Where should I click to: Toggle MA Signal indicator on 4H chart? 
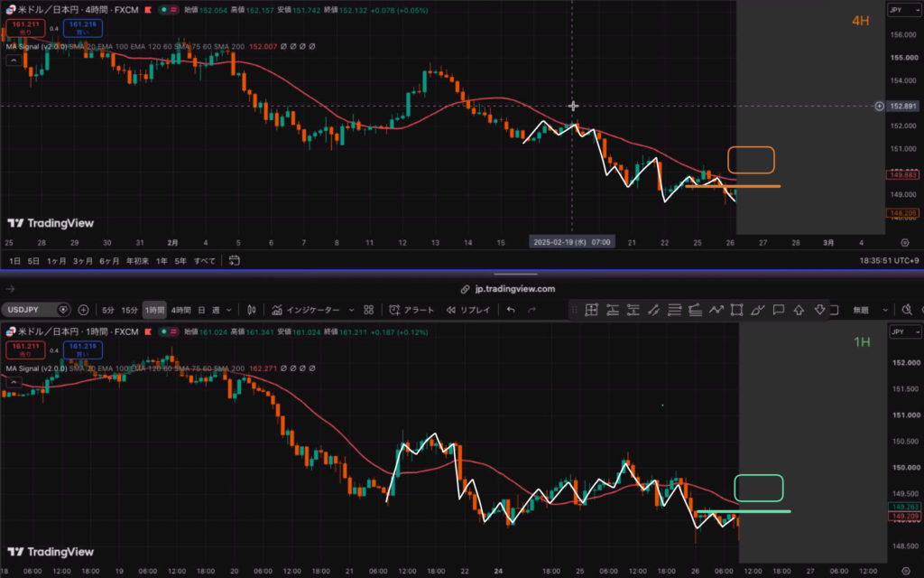36,46
